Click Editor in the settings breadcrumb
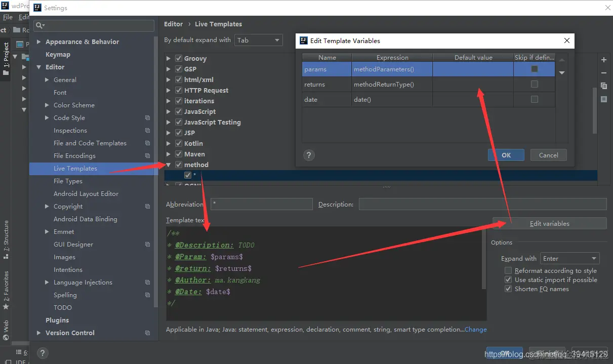The image size is (613, 364). 174,24
